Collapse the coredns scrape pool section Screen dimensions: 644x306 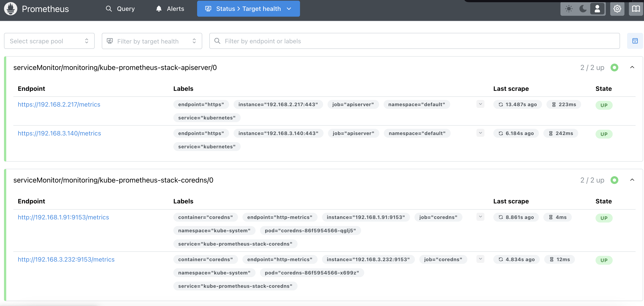pyautogui.click(x=632, y=180)
